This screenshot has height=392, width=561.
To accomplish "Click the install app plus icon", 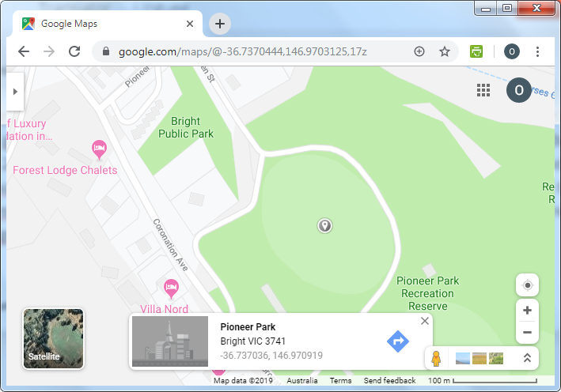I will (419, 51).
